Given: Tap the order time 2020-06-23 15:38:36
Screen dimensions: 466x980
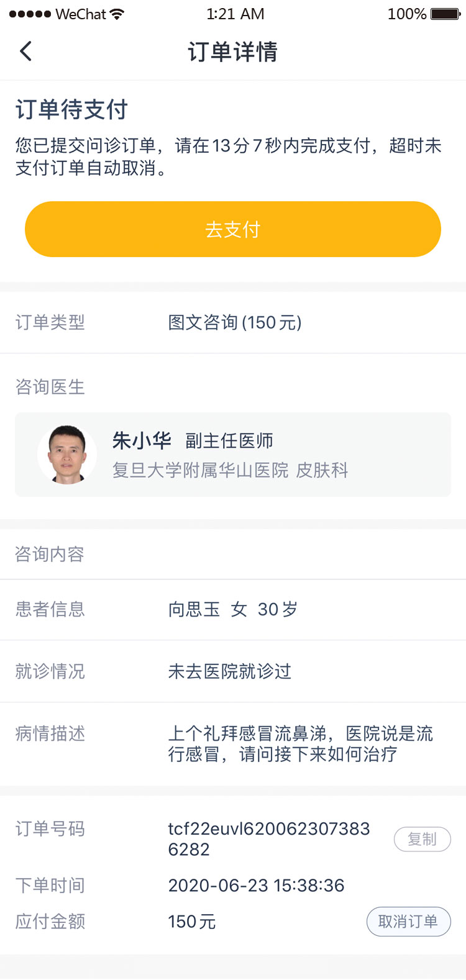Looking at the screenshot, I should (256, 886).
